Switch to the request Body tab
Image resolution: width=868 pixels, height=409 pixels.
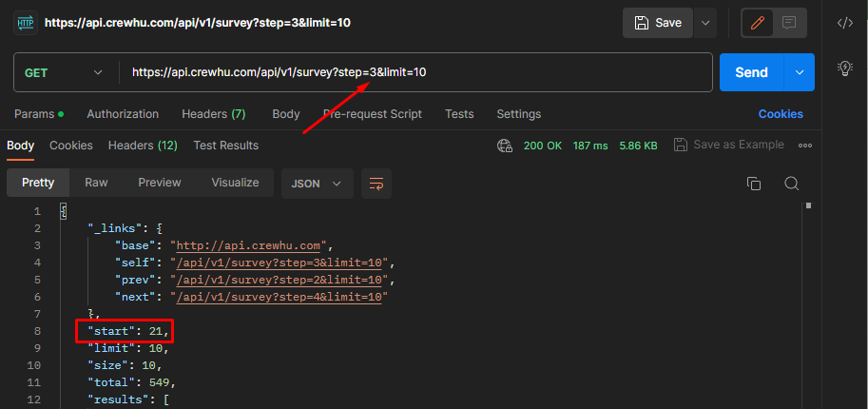click(285, 114)
